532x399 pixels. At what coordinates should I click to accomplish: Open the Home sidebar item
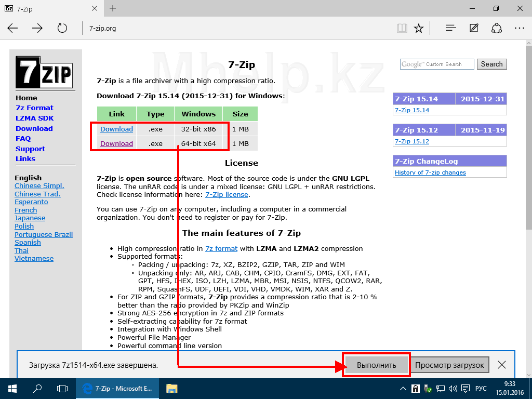click(x=26, y=98)
